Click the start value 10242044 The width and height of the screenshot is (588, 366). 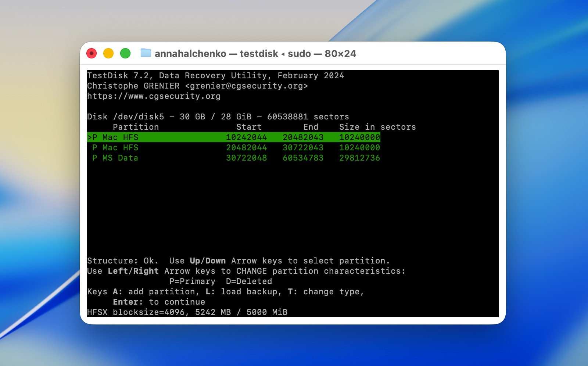coord(246,137)
